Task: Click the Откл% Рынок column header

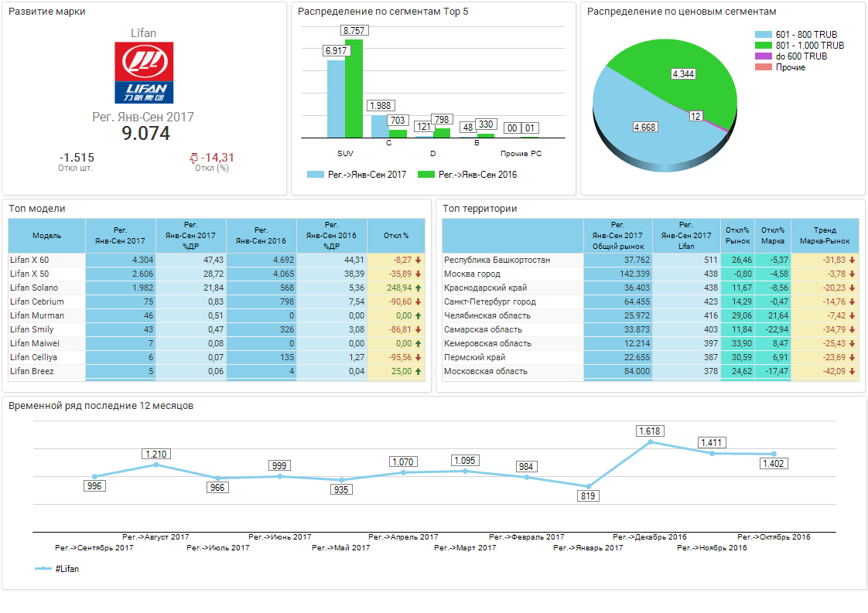Action: point(737,235)
